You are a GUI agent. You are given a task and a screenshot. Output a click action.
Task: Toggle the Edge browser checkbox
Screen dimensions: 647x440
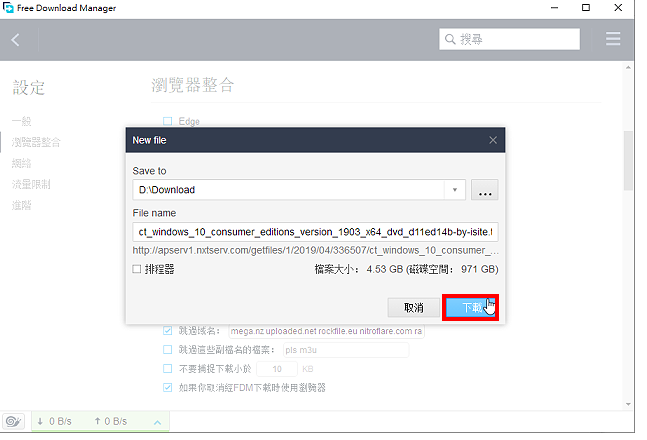(x=167, y=121)
